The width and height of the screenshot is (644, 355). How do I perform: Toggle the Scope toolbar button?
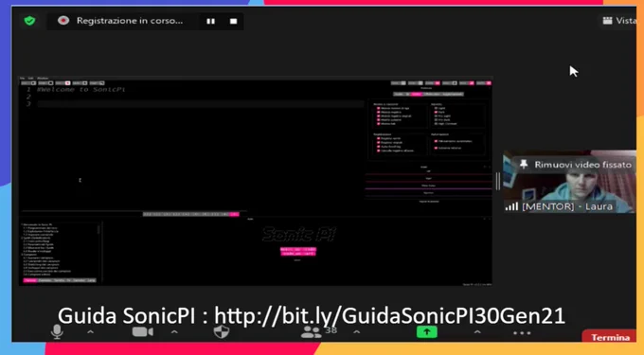[433, 83]
